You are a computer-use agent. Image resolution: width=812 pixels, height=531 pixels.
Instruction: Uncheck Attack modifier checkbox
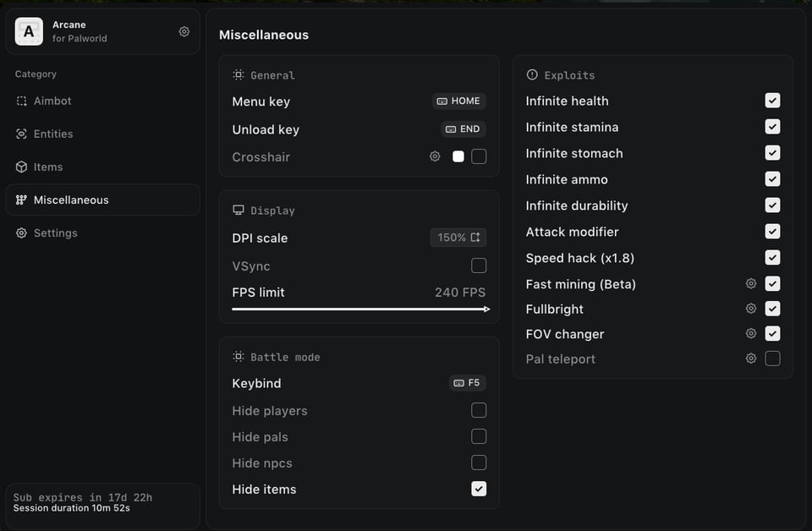pos(772,232)
